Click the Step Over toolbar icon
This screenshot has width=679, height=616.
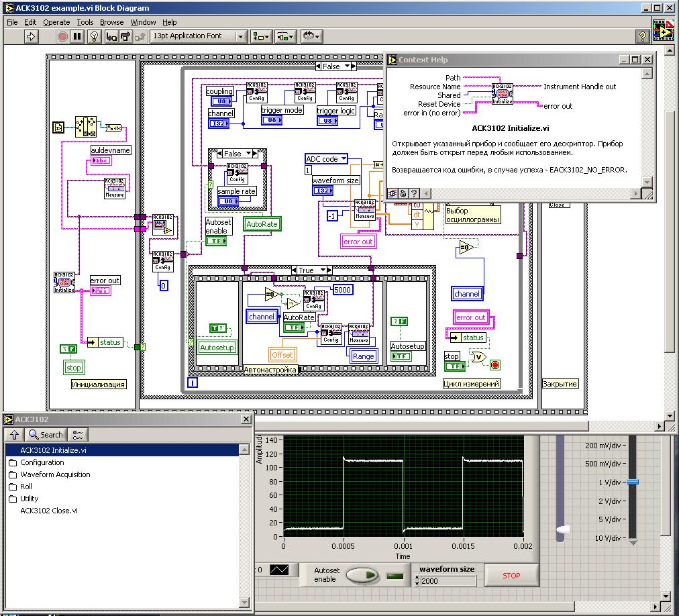pos(125,36)
